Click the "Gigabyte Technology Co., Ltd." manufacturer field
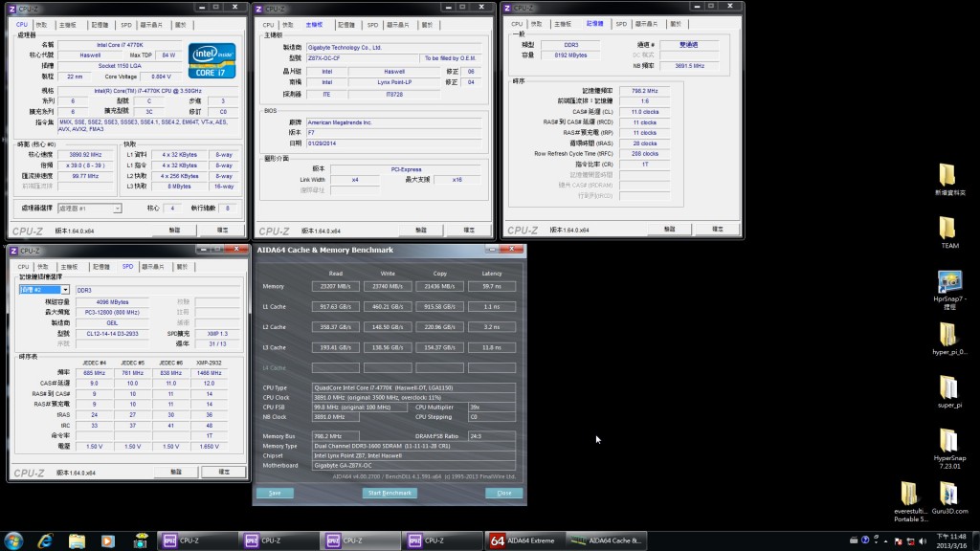 (393, 48)
